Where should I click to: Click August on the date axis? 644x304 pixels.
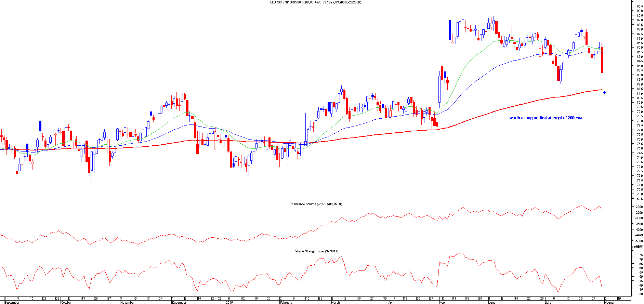[x=609, y=302]
